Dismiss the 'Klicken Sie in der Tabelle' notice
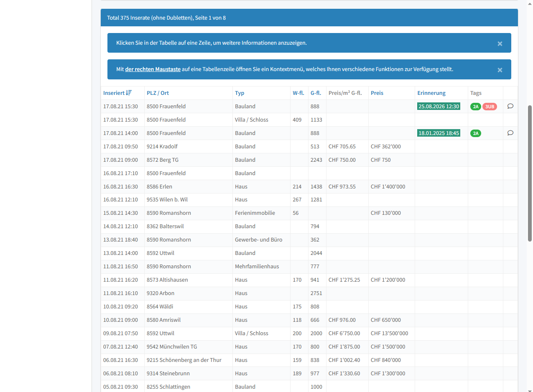Viewport: 533px width, 392px height. (x=500, y=43)
